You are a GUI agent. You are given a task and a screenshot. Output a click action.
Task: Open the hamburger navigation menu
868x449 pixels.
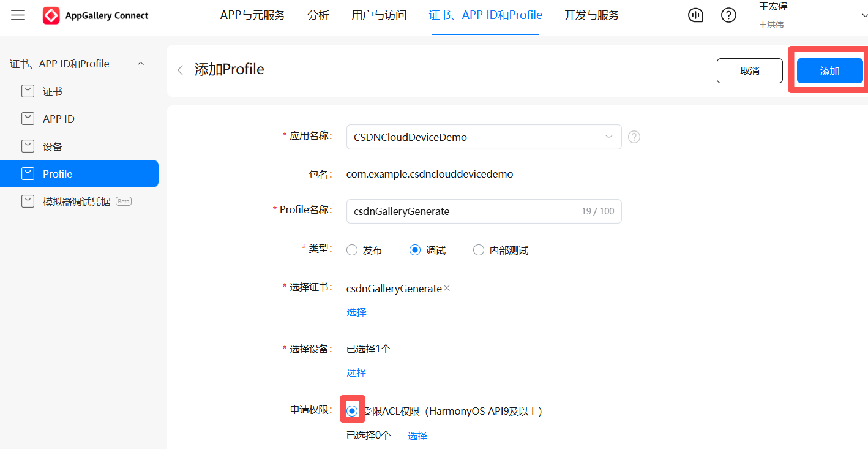tap(18, 15)
